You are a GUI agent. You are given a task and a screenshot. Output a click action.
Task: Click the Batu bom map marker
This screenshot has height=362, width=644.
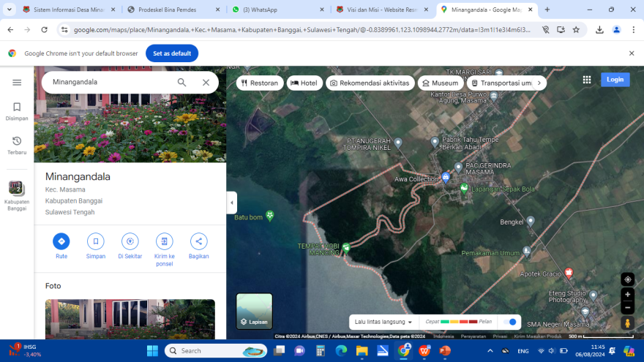(x=270, y=216)
